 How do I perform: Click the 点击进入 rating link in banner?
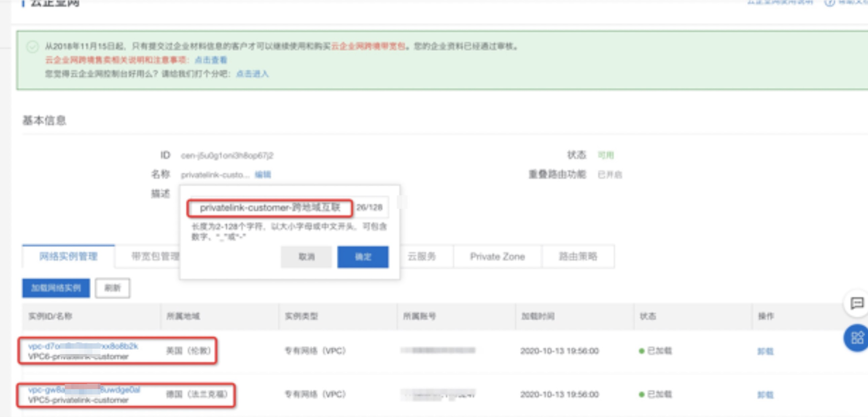click(252, 74)
